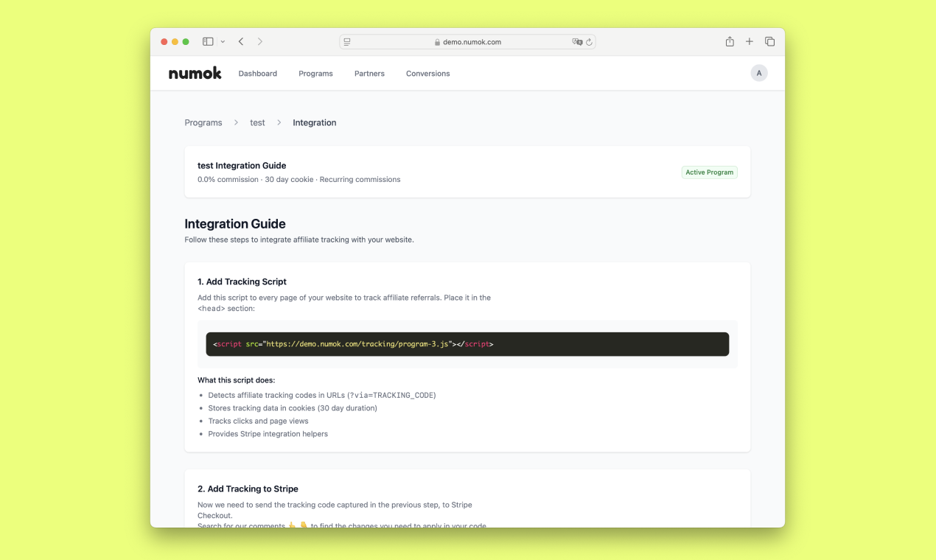Go to Programs in the breadcrumb

(203, 122)
